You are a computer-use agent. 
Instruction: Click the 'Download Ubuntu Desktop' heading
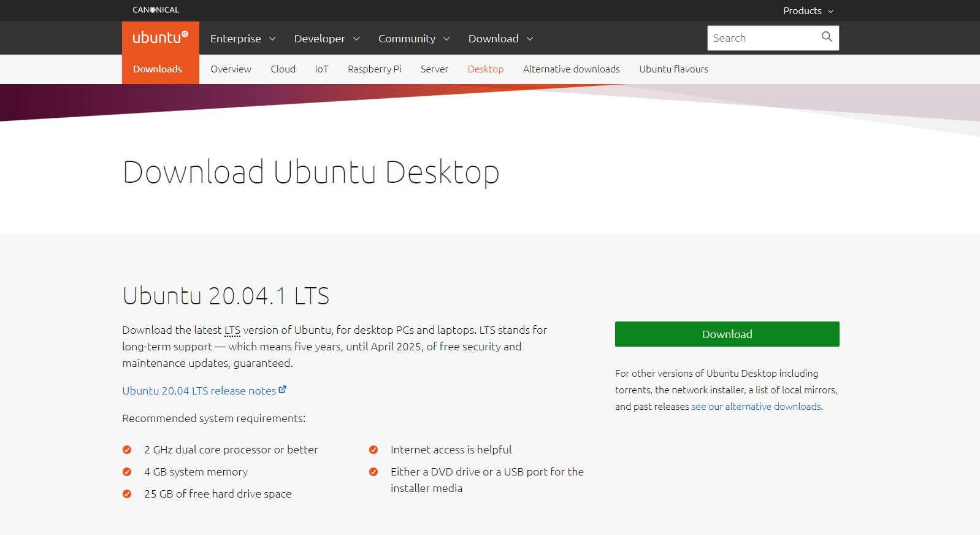point(311,172)
